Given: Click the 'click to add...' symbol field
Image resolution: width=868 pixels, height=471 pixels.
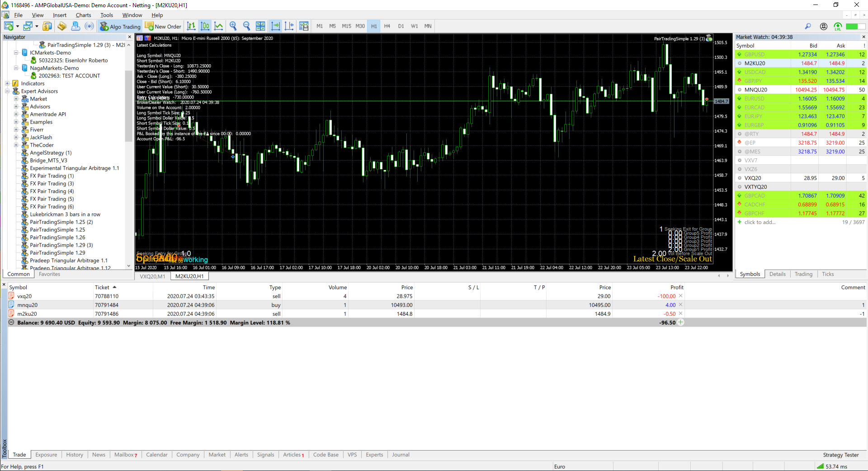Looking at the screenshot, I should click(759, 222).
